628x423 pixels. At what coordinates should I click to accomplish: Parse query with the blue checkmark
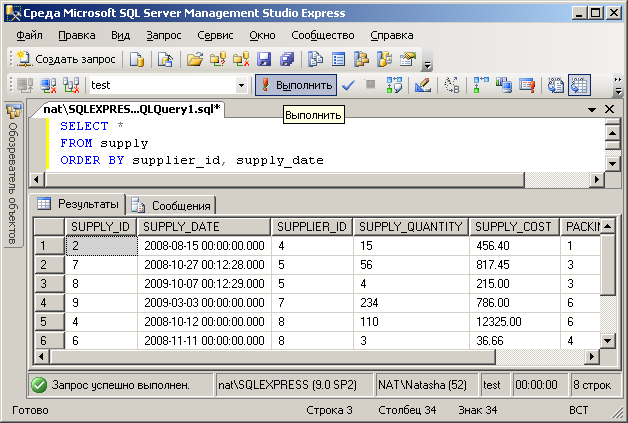348,85
